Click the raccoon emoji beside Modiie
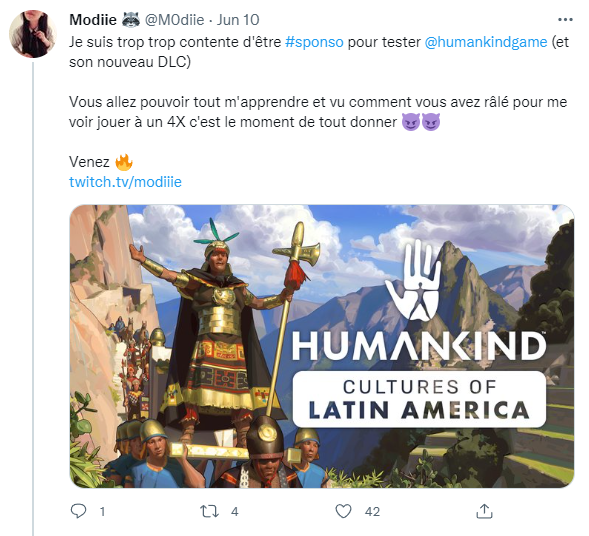589x536 pixels. click(131, 20)
